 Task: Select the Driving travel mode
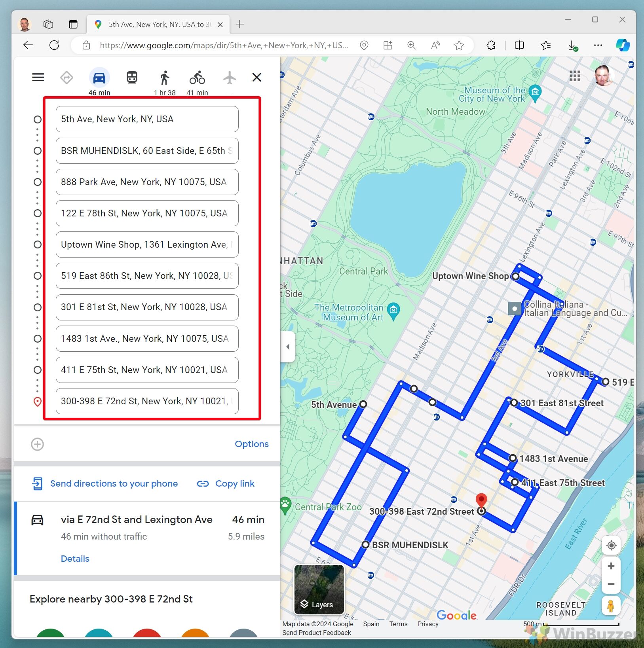pyautogui.click(x=99, y=78)
